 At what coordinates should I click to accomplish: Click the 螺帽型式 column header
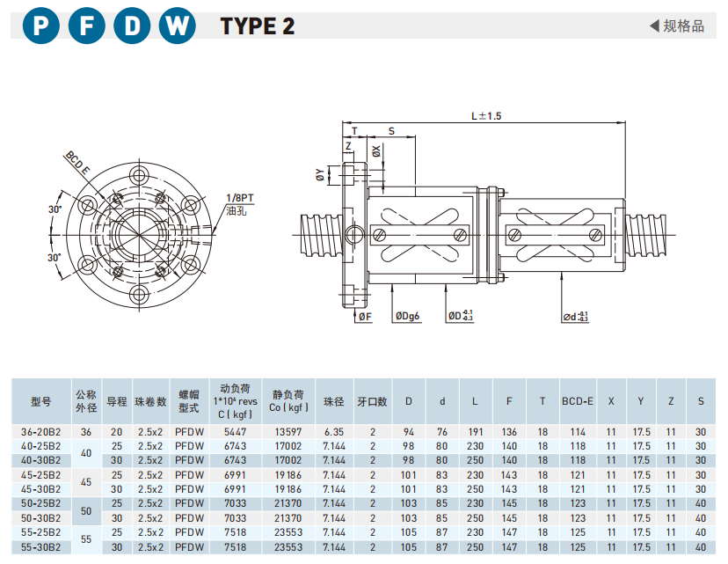tap(189, 401)
